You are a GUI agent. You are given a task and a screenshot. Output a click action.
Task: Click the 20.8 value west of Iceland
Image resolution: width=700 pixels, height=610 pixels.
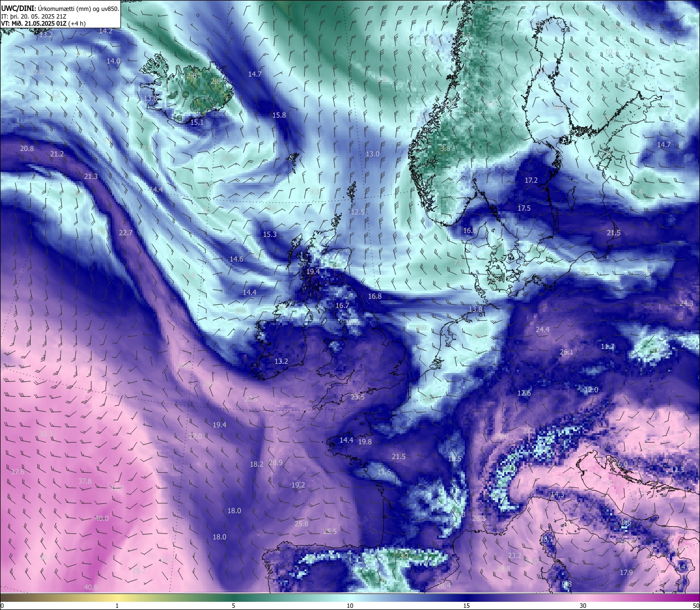pos(27,148)
